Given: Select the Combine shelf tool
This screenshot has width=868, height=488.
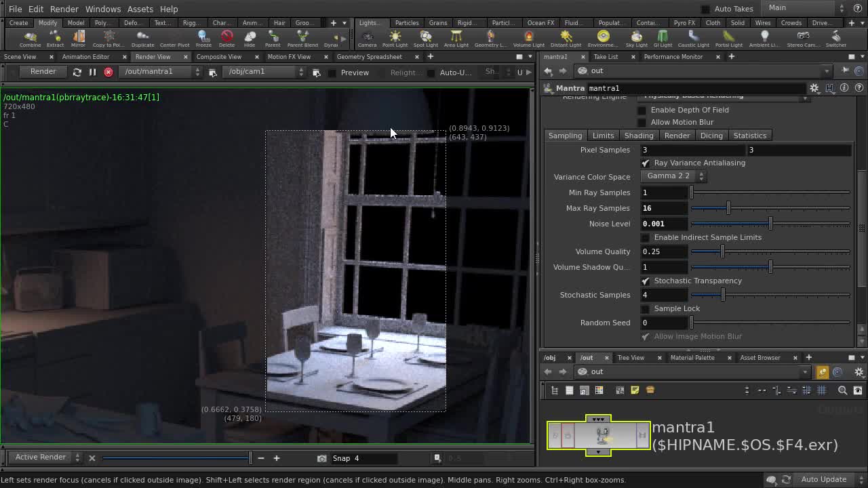Looking at the screenshot, I should pyautogui.click(x=30, y=39).
